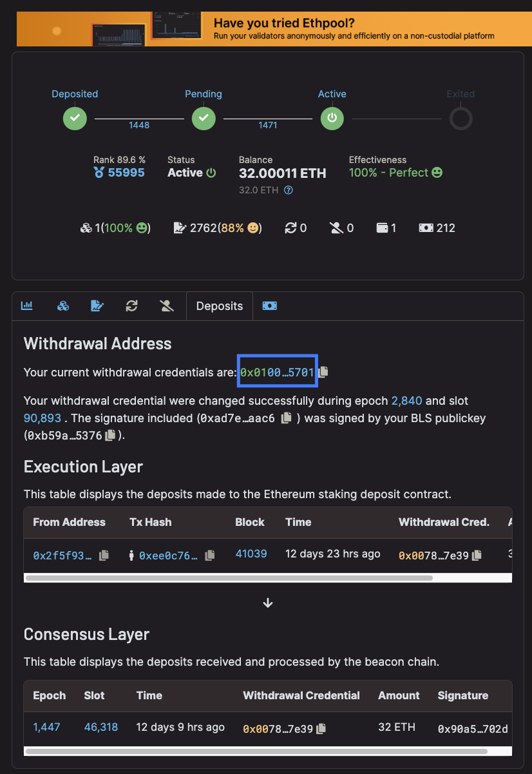Open the withdrawals money tab icon
This screenshot has width=532, height=774.
click(270, 306)
